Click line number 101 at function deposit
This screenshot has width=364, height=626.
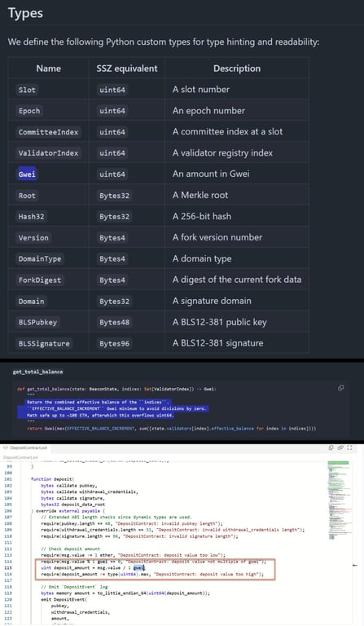point(9,479)
